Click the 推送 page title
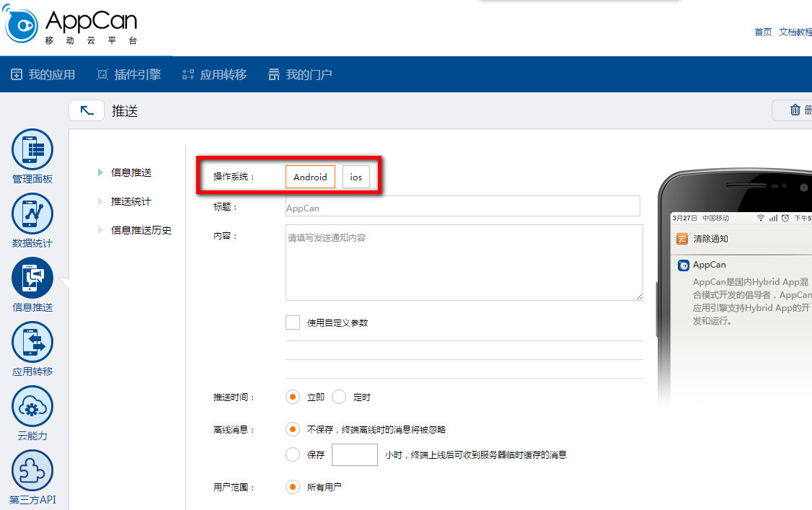Screen dimensions: 812x510 pos(125,111)
